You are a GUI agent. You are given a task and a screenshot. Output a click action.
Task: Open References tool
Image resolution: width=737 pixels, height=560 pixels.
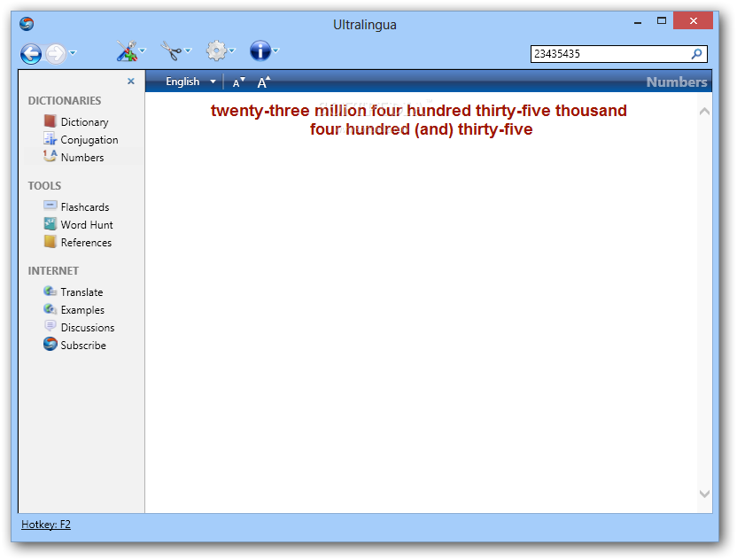point(87,243)
